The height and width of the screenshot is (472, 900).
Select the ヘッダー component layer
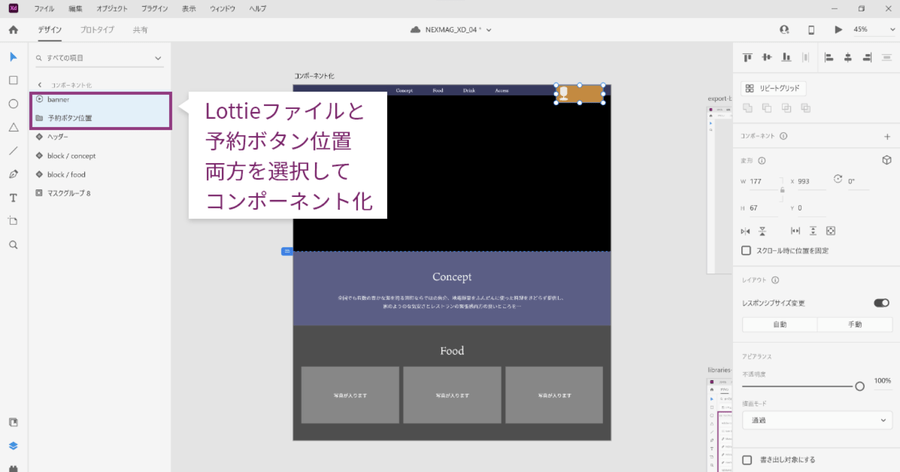(x=100, y=137)
